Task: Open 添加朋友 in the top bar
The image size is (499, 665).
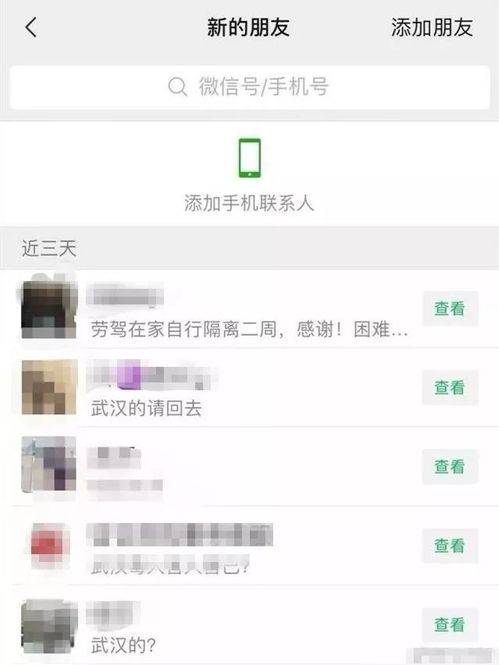Action: pos(432,28)
